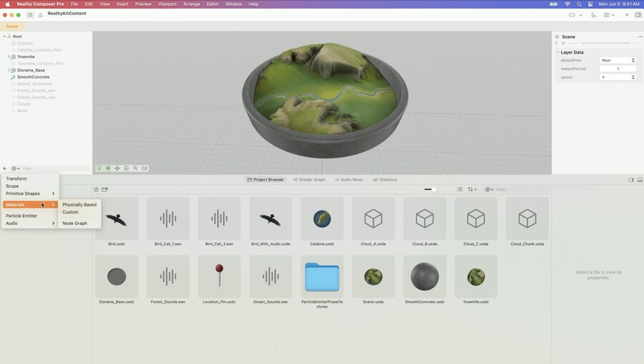
Task: Open the Viewport menu in menu bar
Action: point(167,4)
